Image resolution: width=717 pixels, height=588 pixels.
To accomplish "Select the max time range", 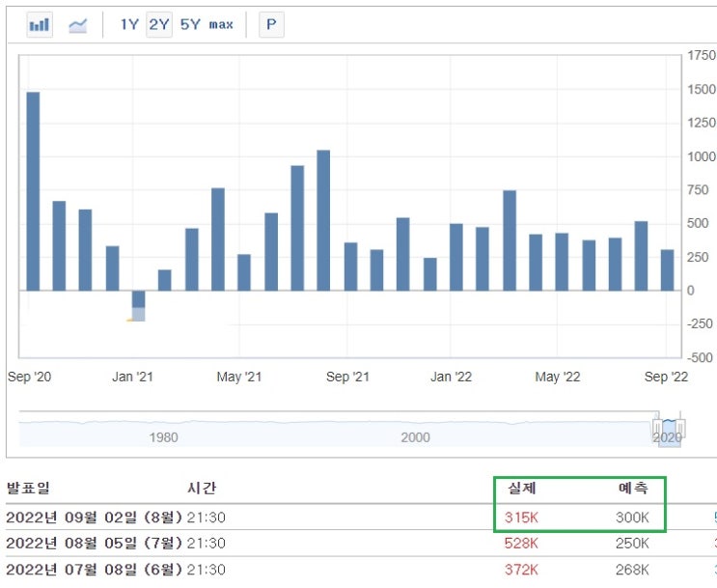I will pyautogui.click(x=221, y=25).
